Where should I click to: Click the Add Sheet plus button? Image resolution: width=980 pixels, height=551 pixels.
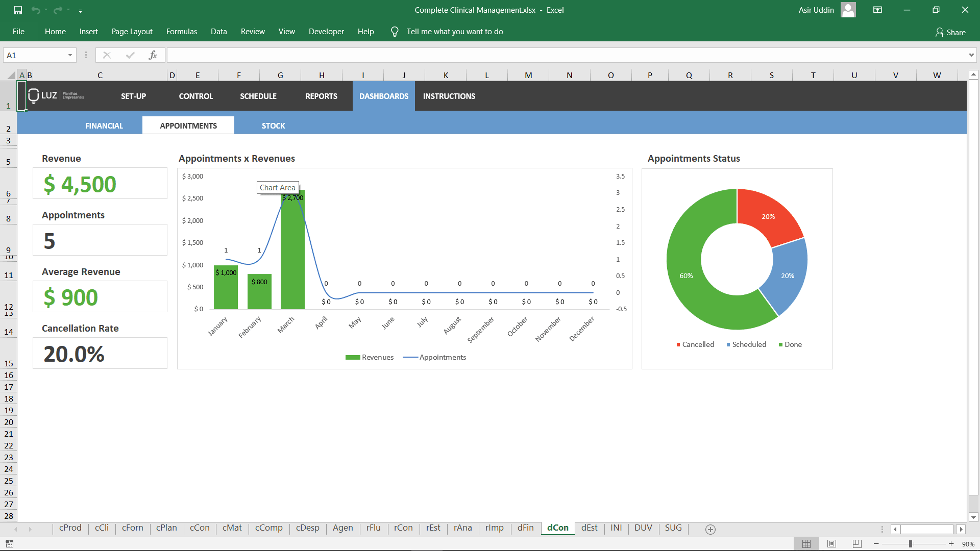point(710,529)
